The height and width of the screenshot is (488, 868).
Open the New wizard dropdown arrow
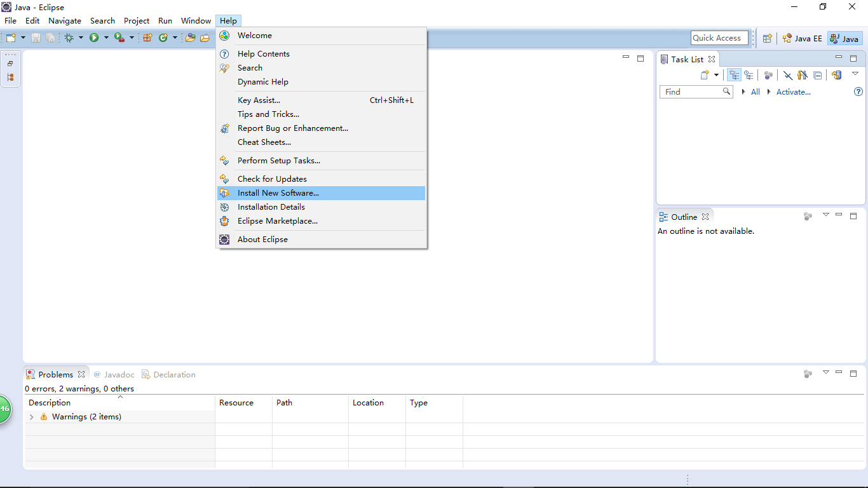tap(23, 38)
